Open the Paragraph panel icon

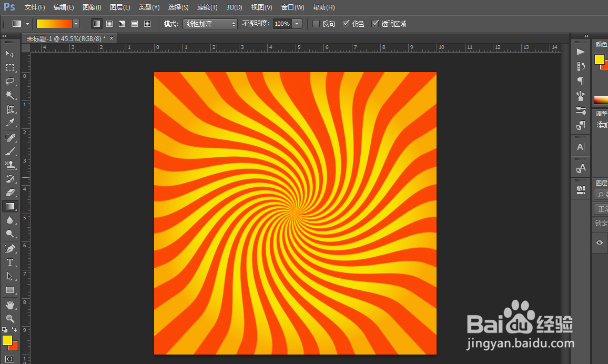(x=581, y=81)
